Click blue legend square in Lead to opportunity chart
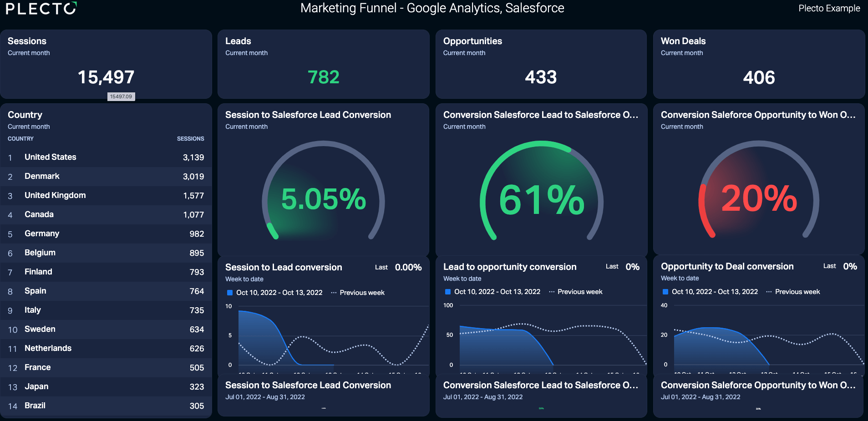This screenshot has width=868, height=421. (448, 292)
